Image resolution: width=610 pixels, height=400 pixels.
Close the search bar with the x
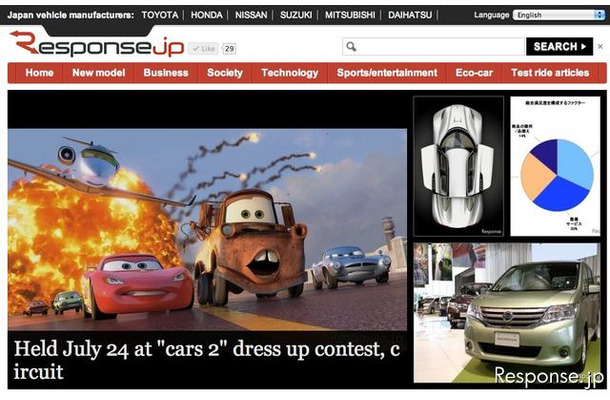600,47
